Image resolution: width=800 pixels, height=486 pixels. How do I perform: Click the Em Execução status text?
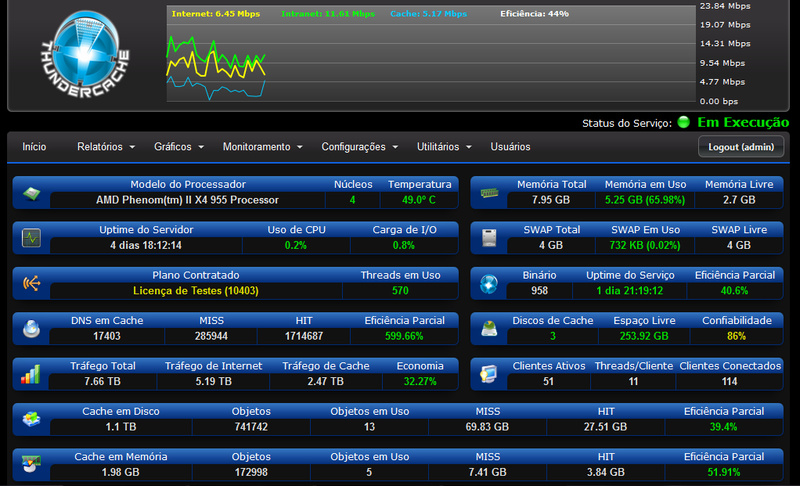[743, 122]
